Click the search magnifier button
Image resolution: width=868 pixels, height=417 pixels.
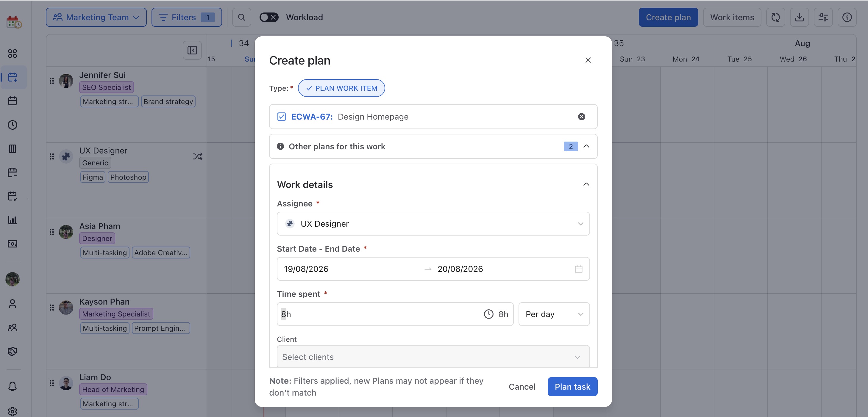[x=242, y=17]
